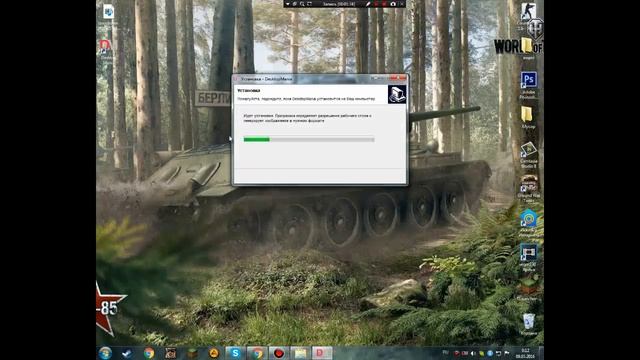
Task: Switch to Skype in the taskbar
Action: tap(235, 353)
